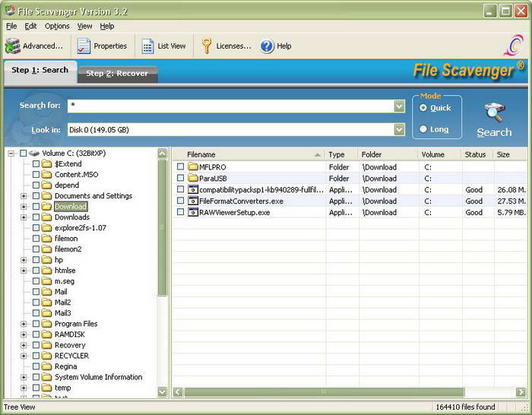Select the Quick mode radio button

click(x=423, y=108)
